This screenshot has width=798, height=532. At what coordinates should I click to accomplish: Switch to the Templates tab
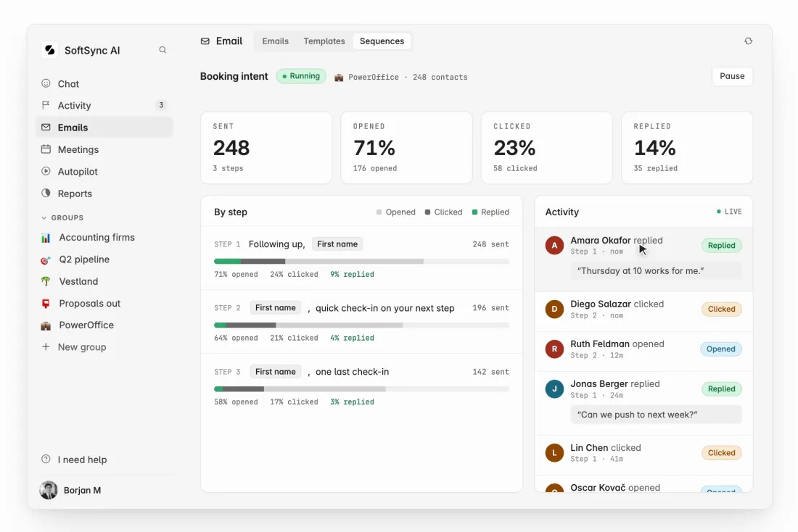coord(324,41)
